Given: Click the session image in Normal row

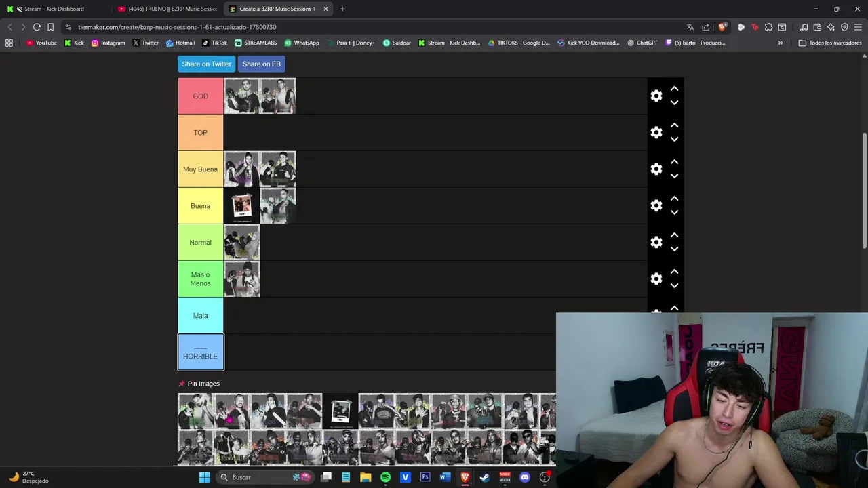Looking at the screenshot, I should pyautogui.click(x=241, y=243).
